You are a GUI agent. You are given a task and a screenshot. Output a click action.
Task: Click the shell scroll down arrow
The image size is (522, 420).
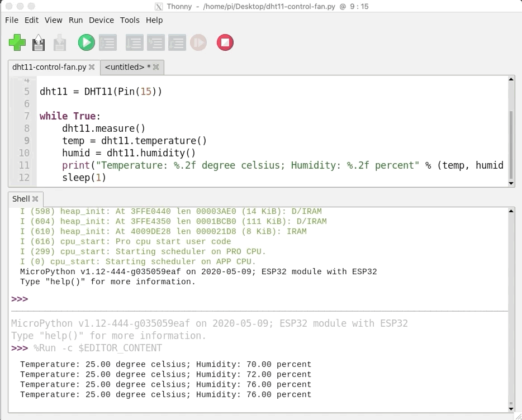pos(511,409)
